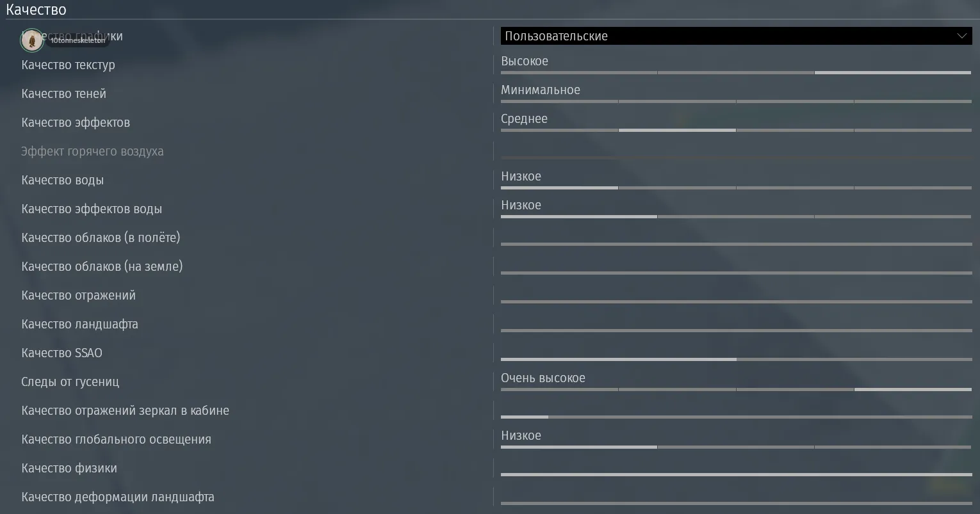Screen dimensions: 980x514
Task: Click the Качество облаков (в полёте) slider
Action: tap(736, 244)
